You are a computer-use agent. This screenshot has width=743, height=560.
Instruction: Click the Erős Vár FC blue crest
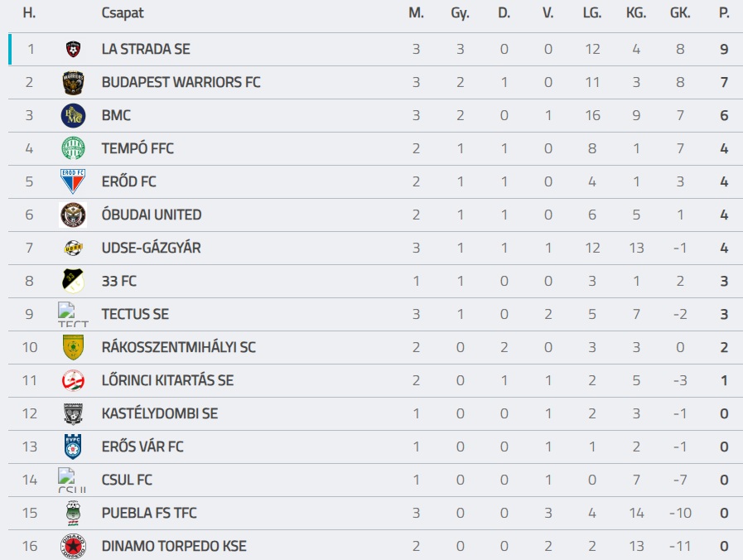click(x=73, y=447)
